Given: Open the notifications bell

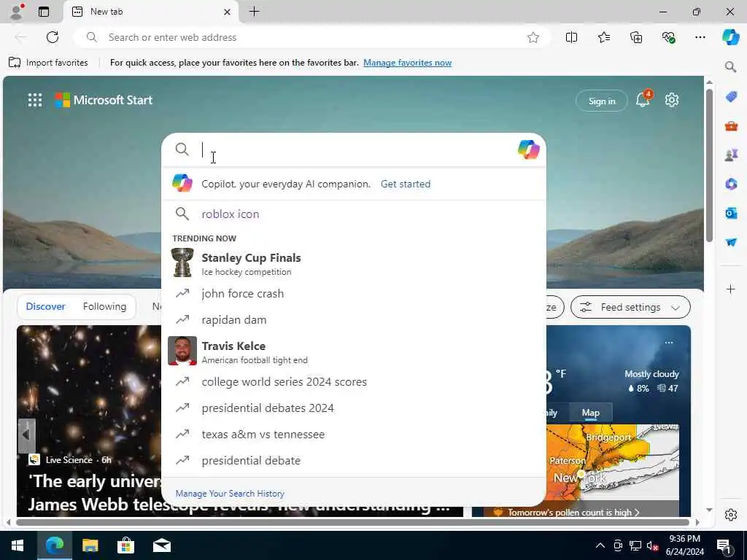Looking at the screenshot, I should [643, 99].
